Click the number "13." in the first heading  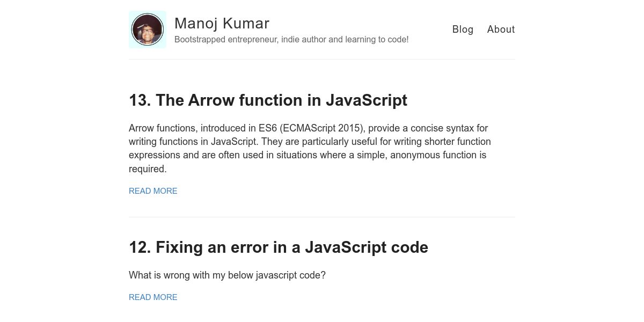point(140,100)
